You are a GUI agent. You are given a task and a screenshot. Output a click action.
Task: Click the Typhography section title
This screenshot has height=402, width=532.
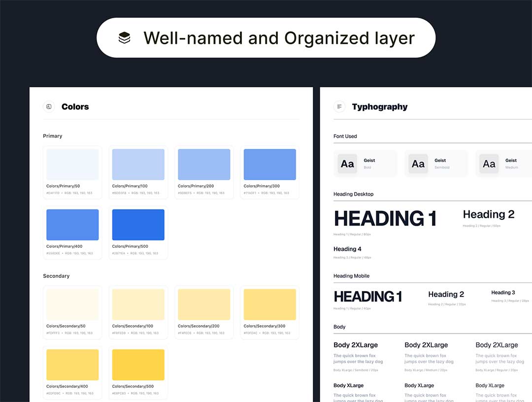(x=380, y=107)
